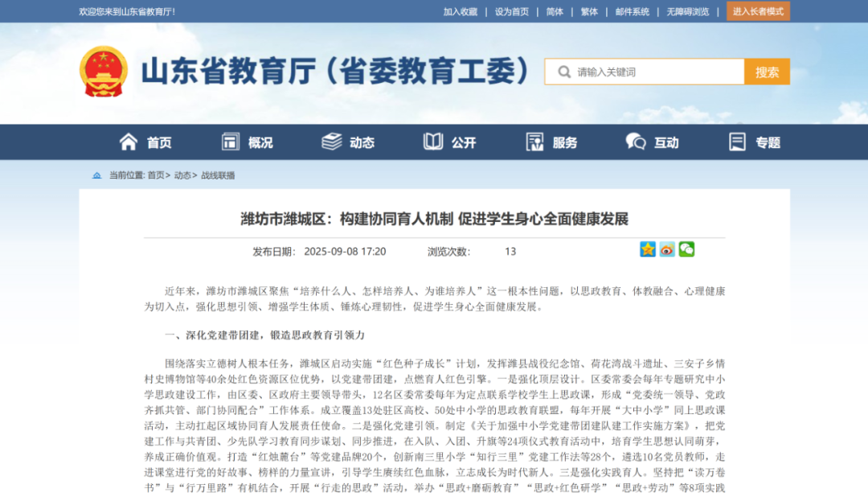Click the 浏览次数 label
Viewport: 868px width, 497px height.
point(449,252)
